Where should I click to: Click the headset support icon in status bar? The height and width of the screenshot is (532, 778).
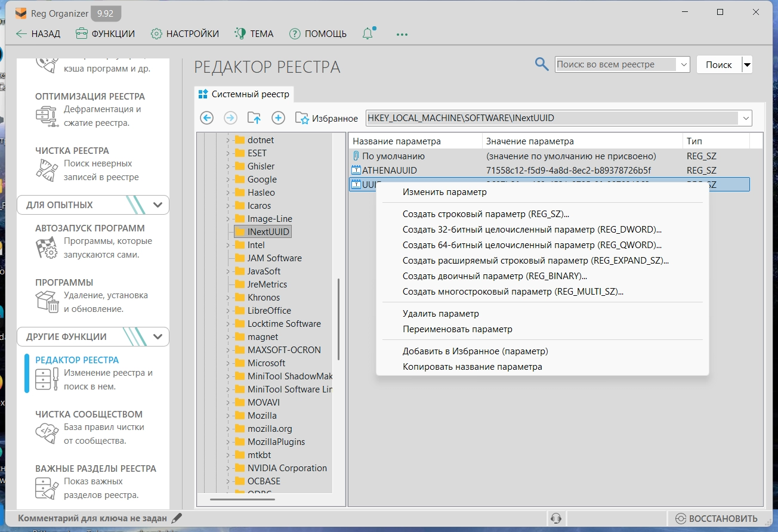(556, 518)
